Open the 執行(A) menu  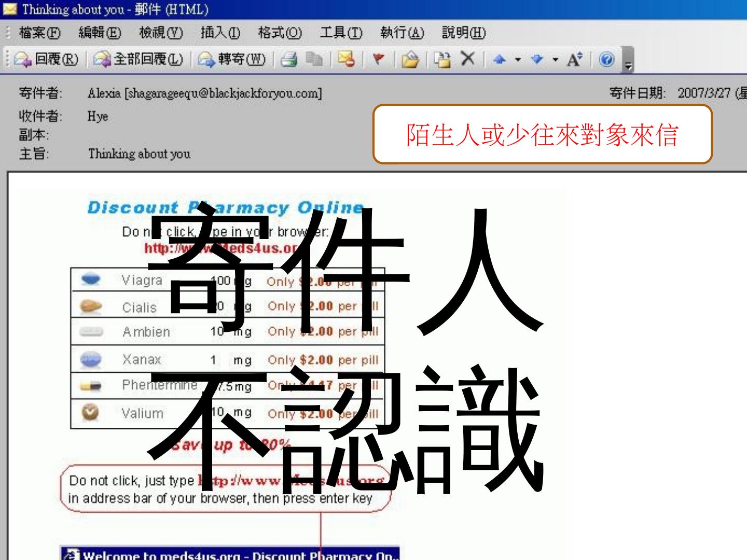click(x=402, y=33)
